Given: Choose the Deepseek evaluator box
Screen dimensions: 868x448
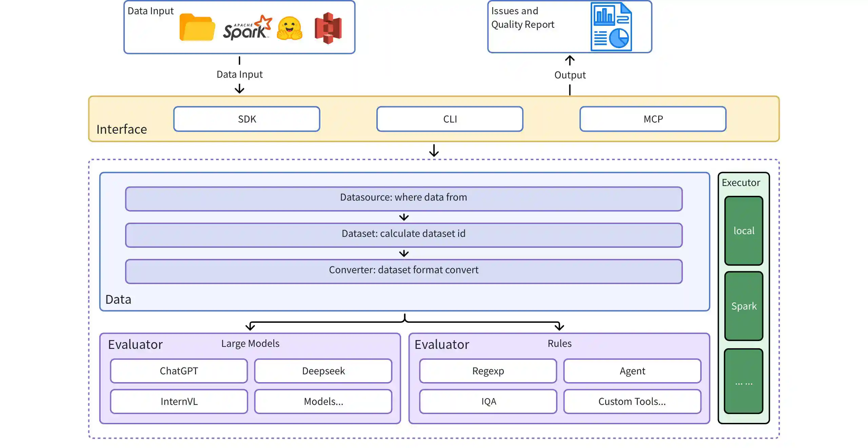Looking at the screenshot, I should 323,371.
